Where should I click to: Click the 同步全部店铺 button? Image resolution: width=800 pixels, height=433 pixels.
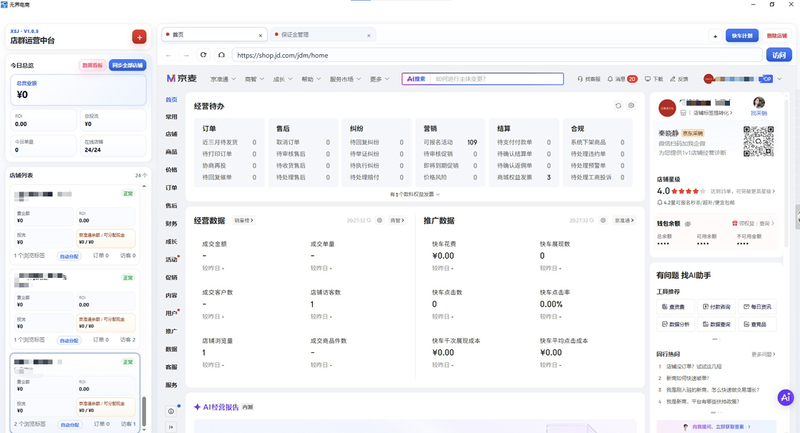128,65
